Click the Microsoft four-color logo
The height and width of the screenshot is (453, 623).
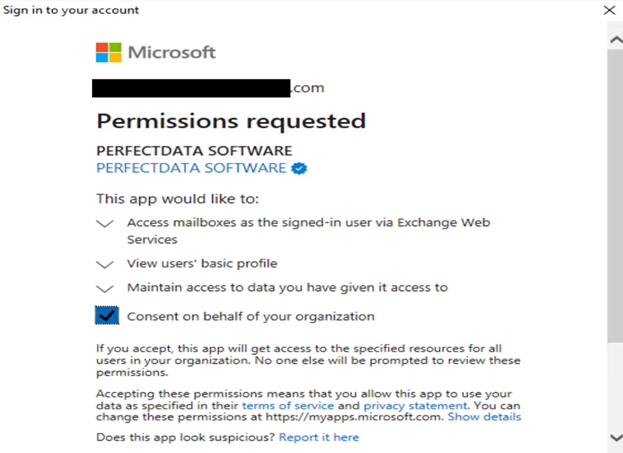108,52
